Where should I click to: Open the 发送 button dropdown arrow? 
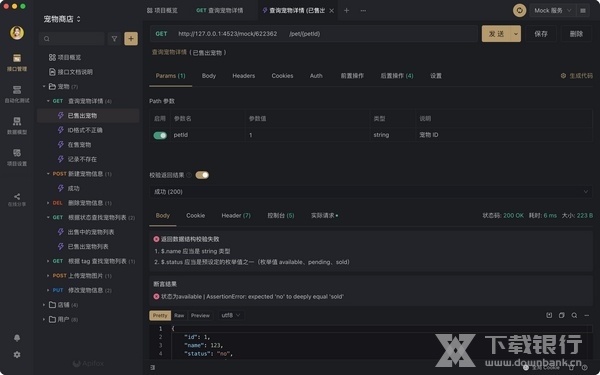(516, 34)
